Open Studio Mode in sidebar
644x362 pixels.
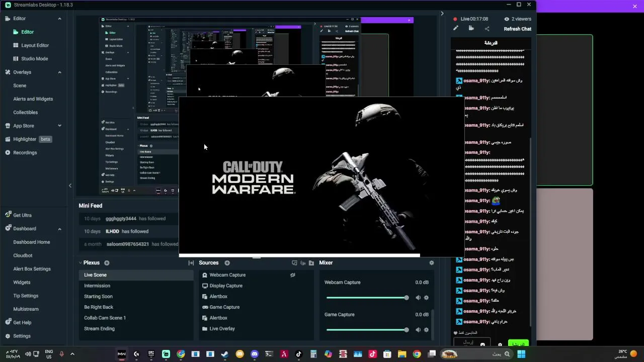tap(35, 59)
